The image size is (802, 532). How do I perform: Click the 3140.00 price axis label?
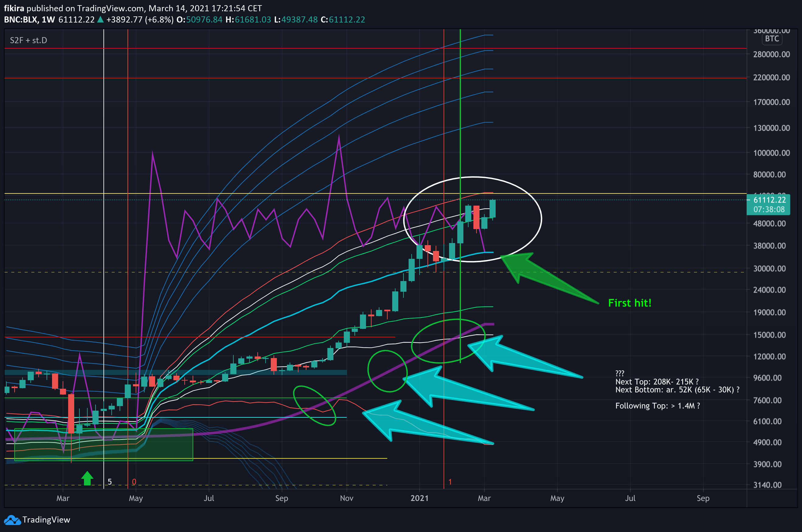[767, 485]
